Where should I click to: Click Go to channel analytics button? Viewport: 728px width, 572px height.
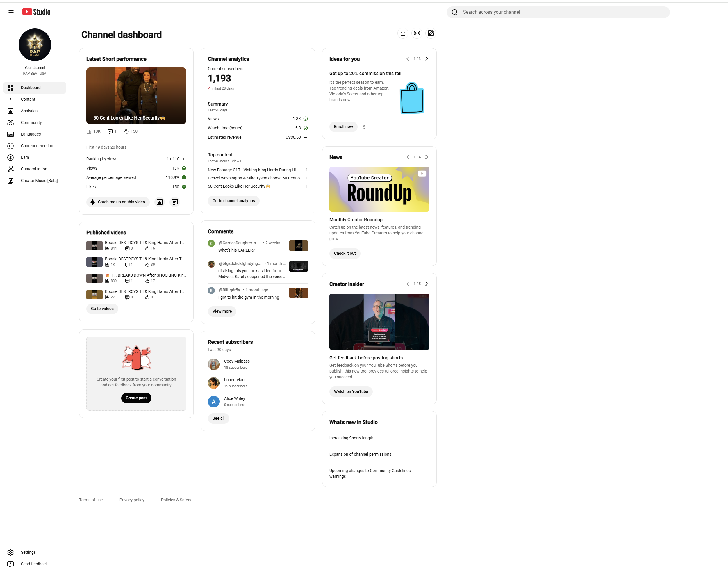233,201
